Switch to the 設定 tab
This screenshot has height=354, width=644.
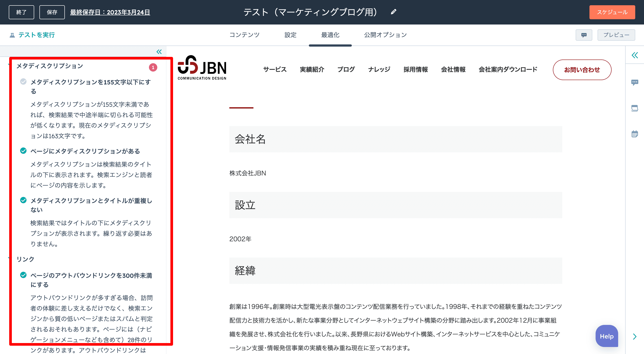(x=290, y=35)
